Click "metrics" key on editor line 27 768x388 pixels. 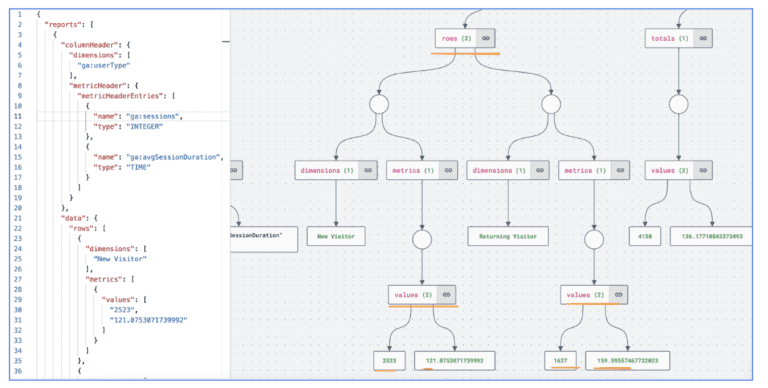click(103, 279)
